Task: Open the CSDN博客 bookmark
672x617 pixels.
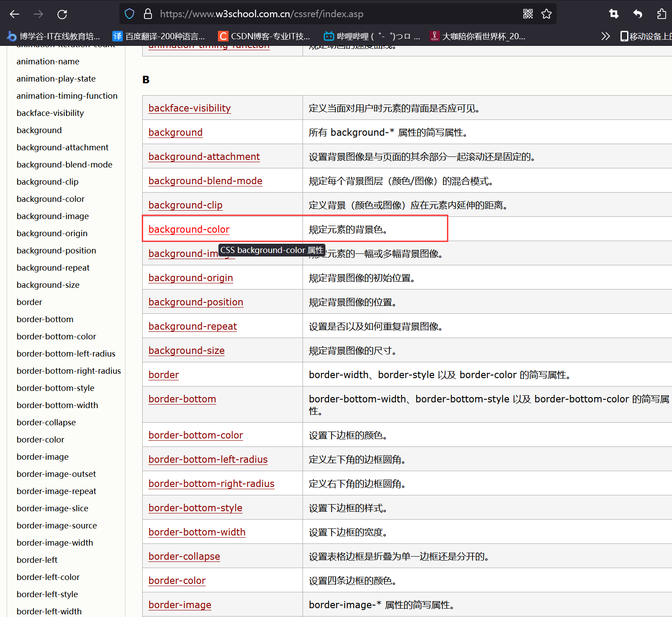Action: coord(265,36)
